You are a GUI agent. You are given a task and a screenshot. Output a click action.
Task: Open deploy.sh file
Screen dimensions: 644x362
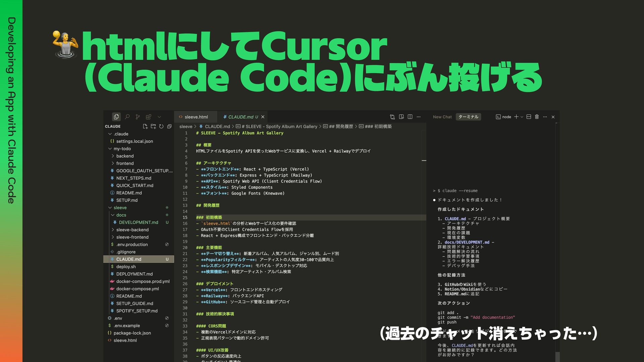click(x=139, y=266)
